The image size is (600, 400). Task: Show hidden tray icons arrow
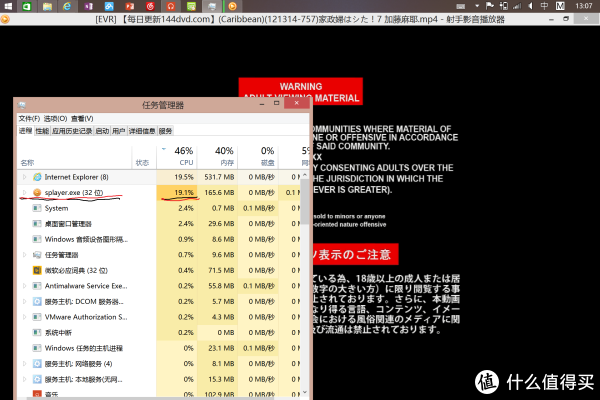pos(477,6)
